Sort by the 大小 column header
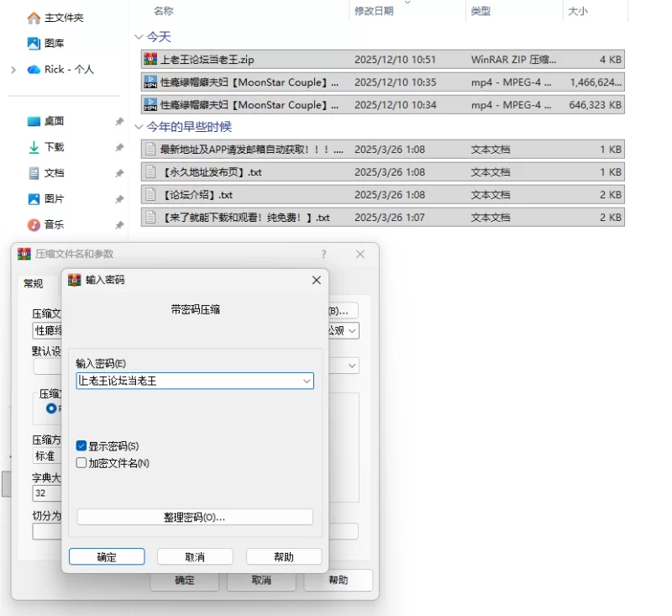This screenshot has height=616, width=672. [x=578, y=11]
